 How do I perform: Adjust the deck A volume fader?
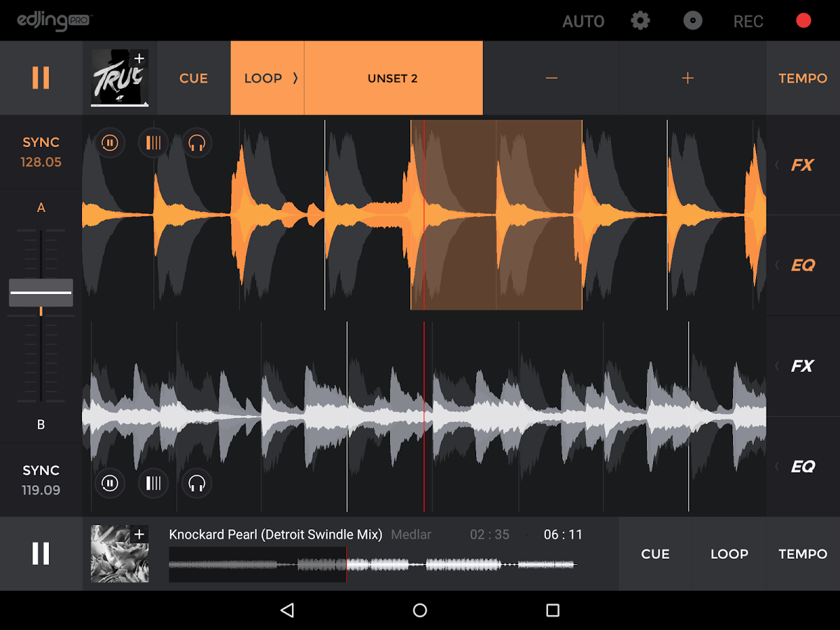click(41, 292)
